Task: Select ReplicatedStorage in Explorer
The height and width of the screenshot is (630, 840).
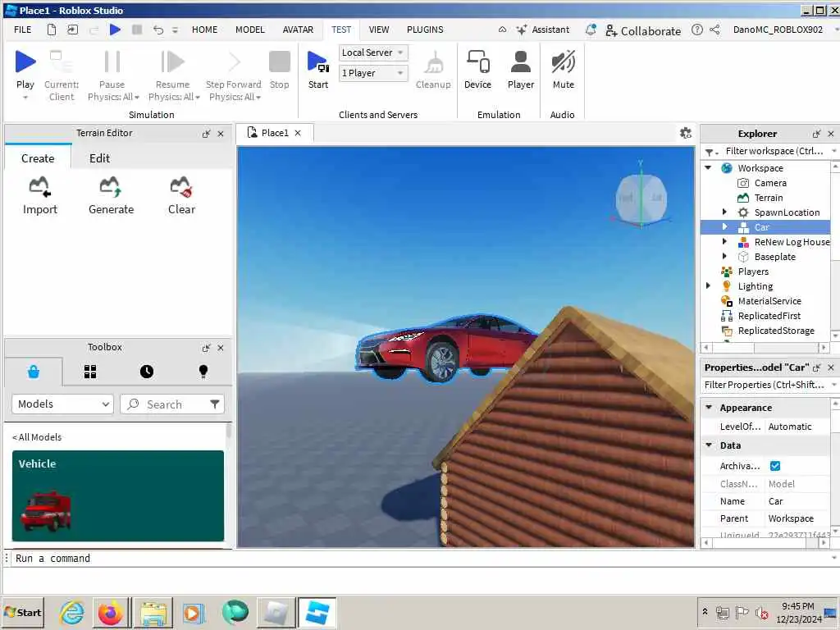Action: [775, 331]
